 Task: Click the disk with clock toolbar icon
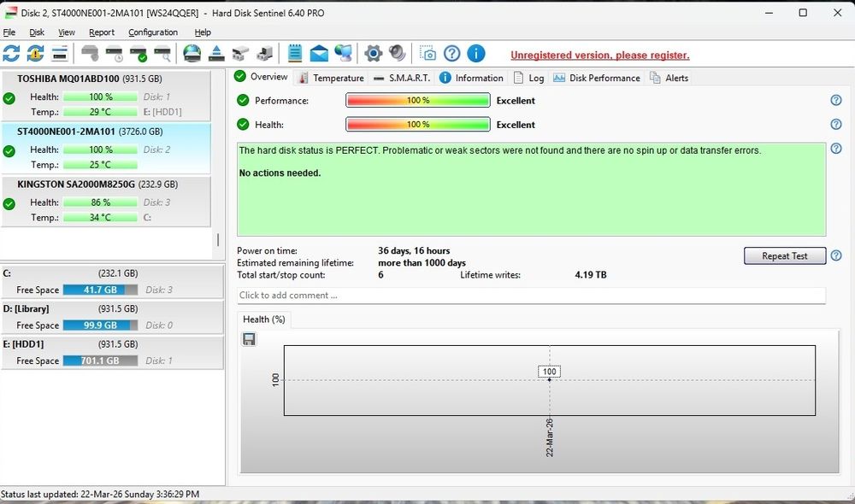tap(115, 54)
